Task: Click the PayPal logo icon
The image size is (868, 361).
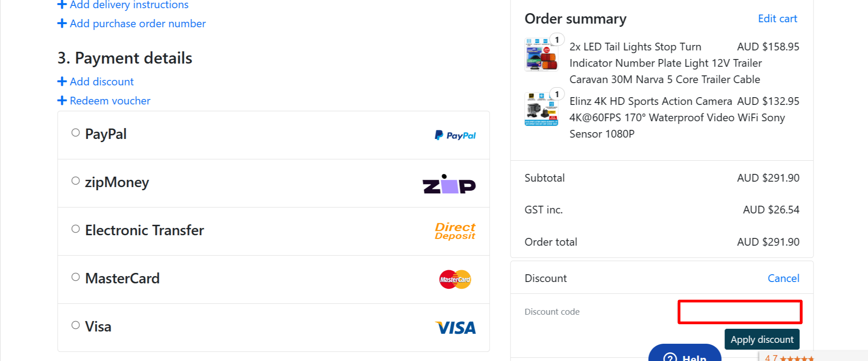Action: tap(454, 135)
